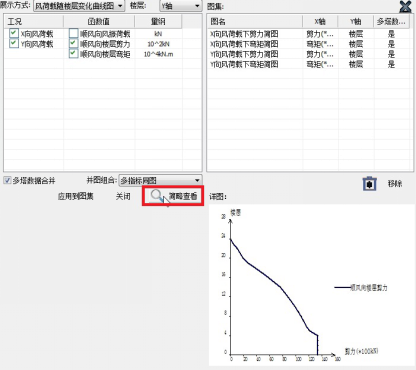The image size is (416, 370).
Task: Click the magnifier icon beside 简略查看
Action: pos(156,195)
